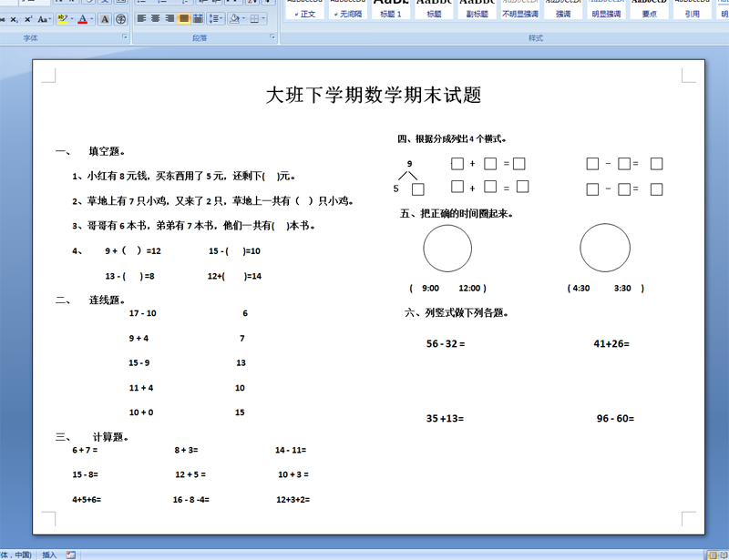This screenshot has height=560, width=729.
Task: Apply the 副标题 style
Action: pos(477,10)
